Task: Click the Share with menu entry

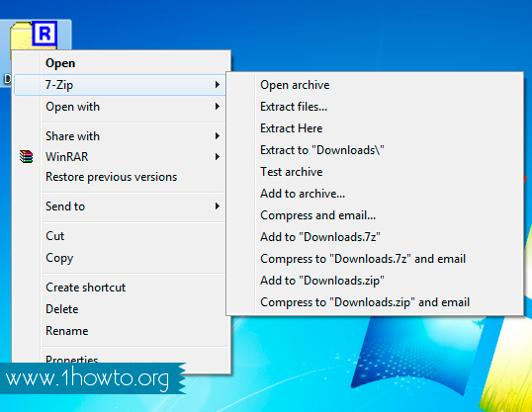Action: point(120,136)
